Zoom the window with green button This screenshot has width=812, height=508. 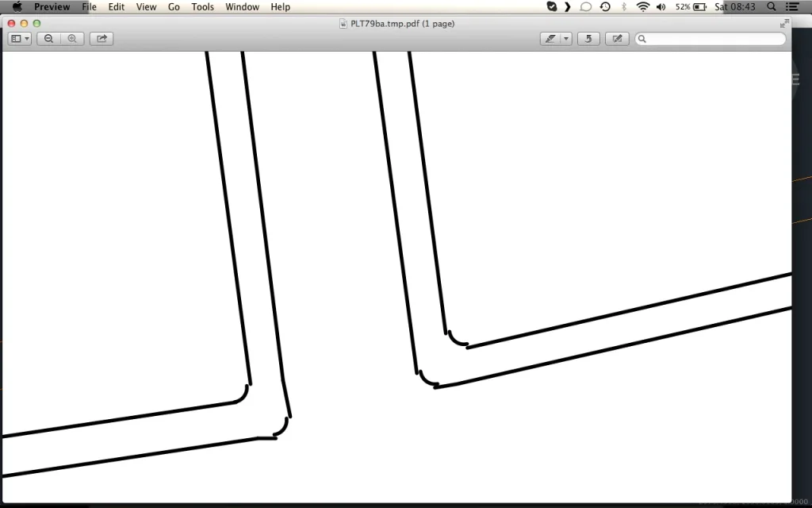[36, 23]
